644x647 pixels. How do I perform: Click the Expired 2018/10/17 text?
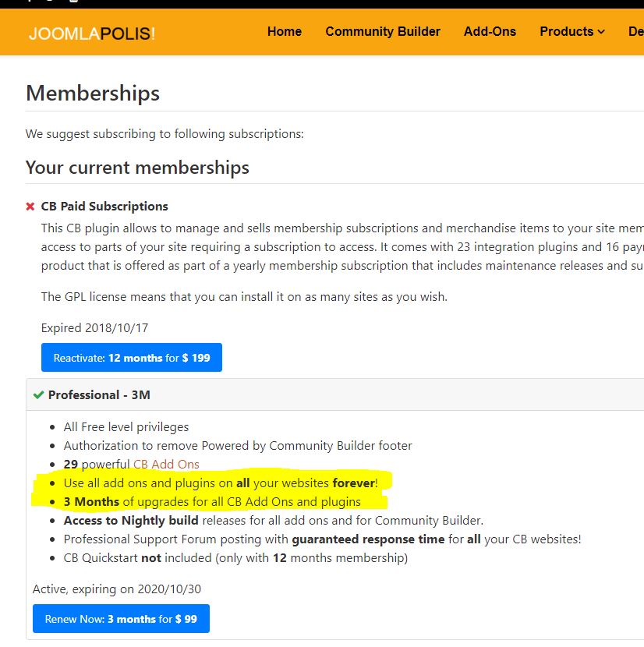[94, 327]
